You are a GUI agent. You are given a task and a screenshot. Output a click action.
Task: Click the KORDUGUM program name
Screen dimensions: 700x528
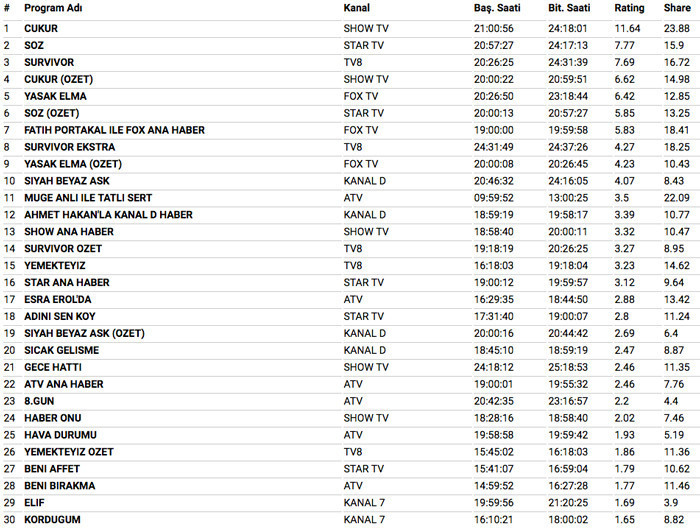point(52,520)
